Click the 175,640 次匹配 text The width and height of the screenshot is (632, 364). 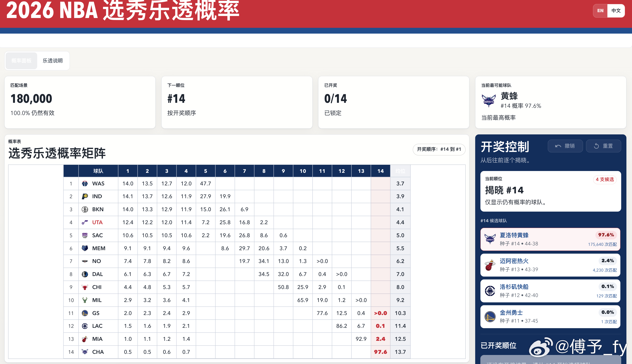pyautogui.click(x=602, y=244)
